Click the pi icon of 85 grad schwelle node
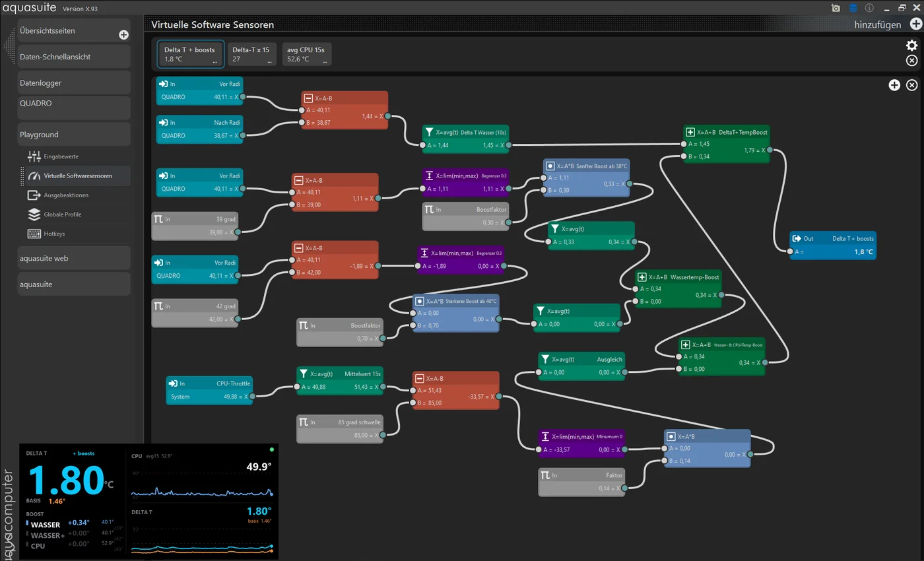 coord(304,422)
